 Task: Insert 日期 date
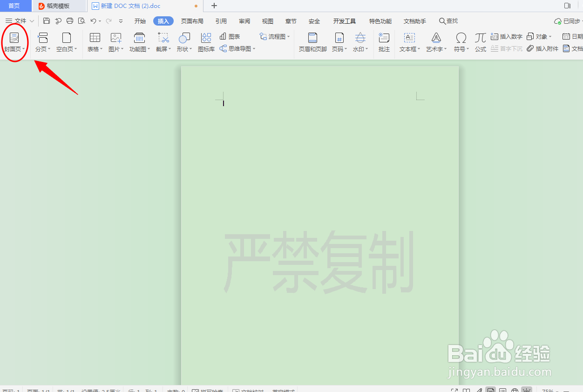click(573, 36)
